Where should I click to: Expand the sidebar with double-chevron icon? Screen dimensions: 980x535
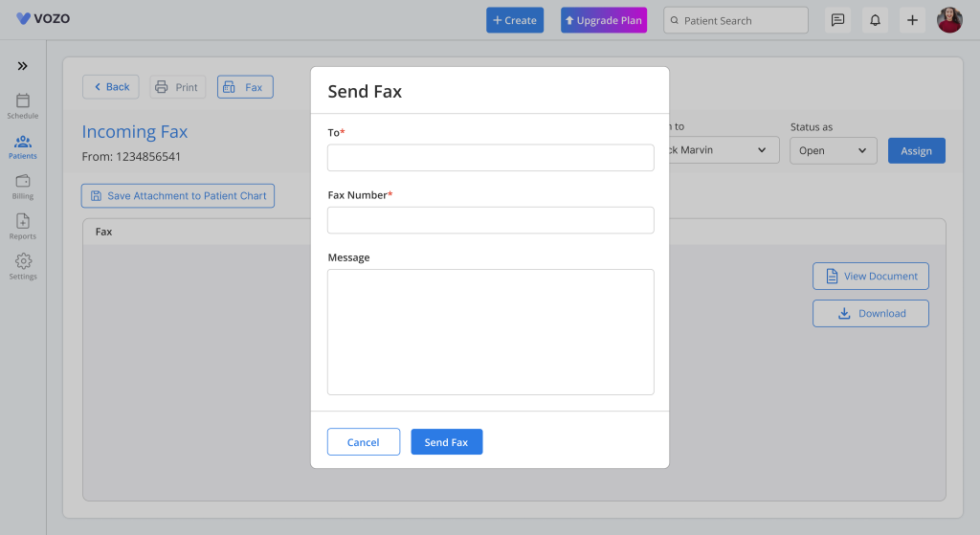click(x=22, y=66)
